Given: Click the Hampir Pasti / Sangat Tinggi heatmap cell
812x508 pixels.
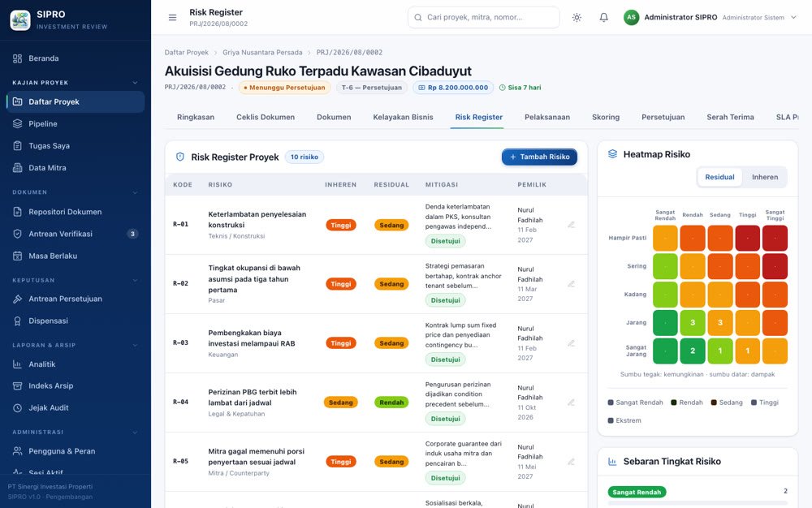Looking at the screenshot, I should [775, 238].
